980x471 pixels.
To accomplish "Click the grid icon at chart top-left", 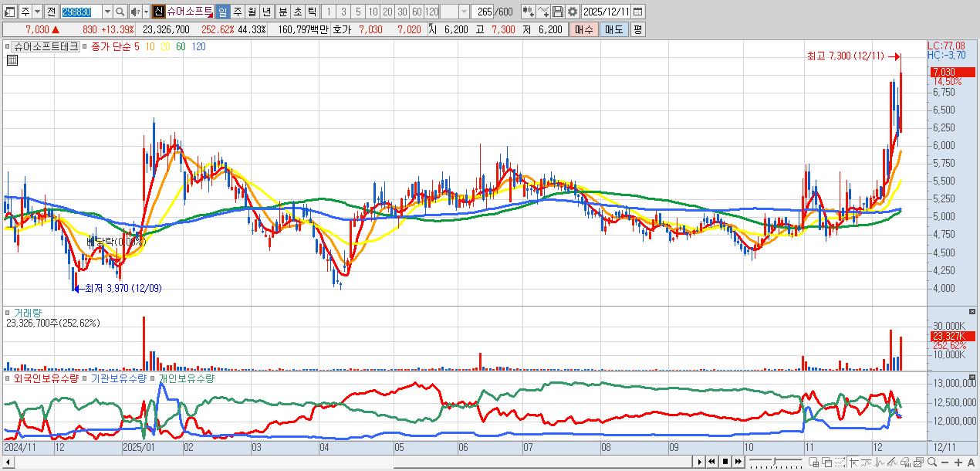I will (x=12, y=59).
